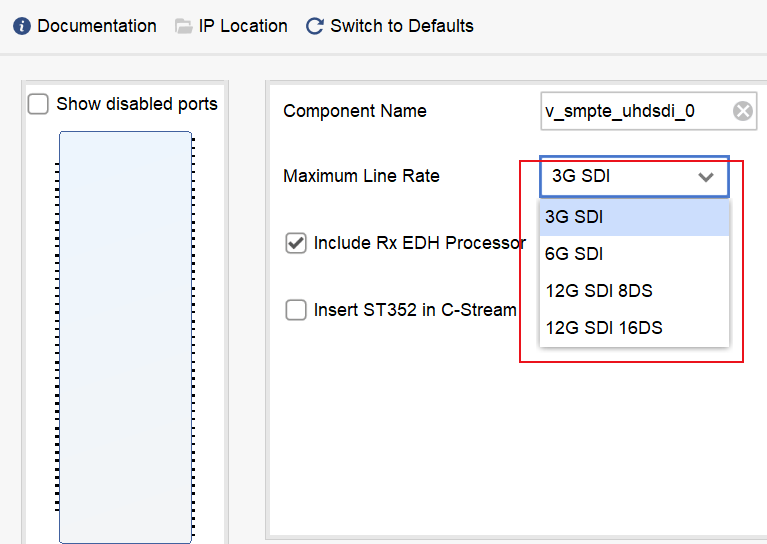Image resolution: width=767 pixels, height=544 pixels.
Task: Click the Show disabled ports label text
Action: point(137,104)
